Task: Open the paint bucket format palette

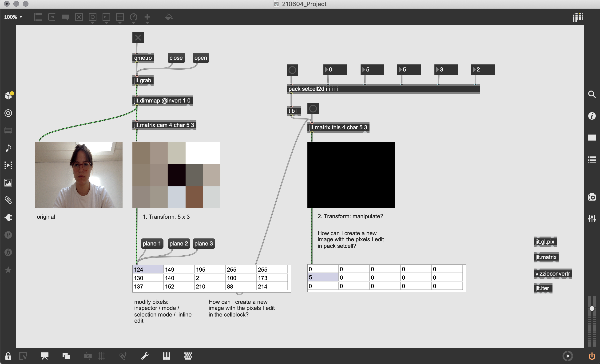Action: (x=169, y=17)
